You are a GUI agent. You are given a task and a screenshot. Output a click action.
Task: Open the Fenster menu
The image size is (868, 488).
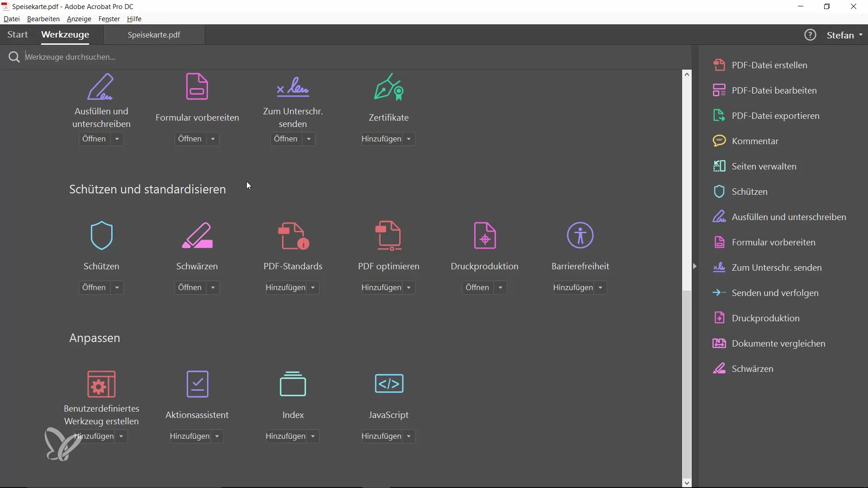(x=109, y=19)
